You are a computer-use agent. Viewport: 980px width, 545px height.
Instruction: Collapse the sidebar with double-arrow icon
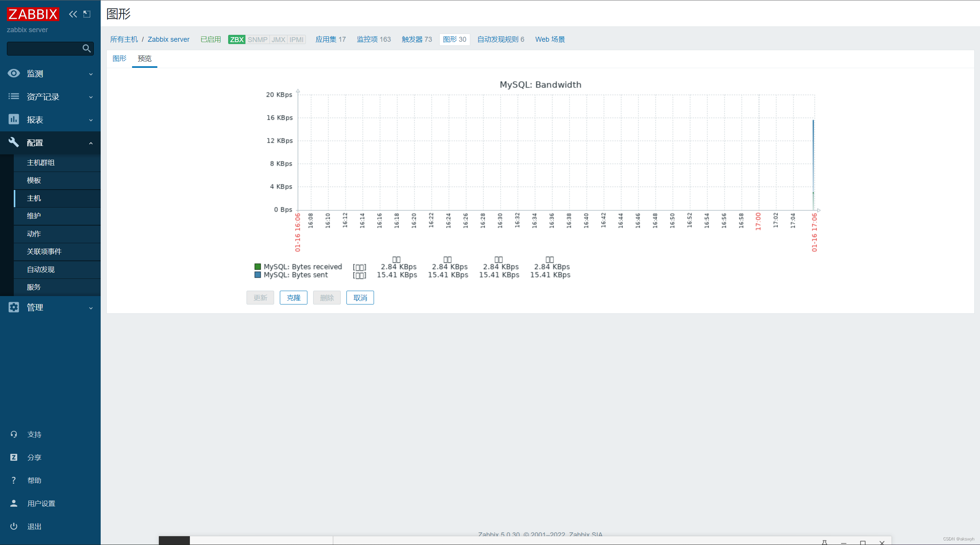(x=73, y=14)
